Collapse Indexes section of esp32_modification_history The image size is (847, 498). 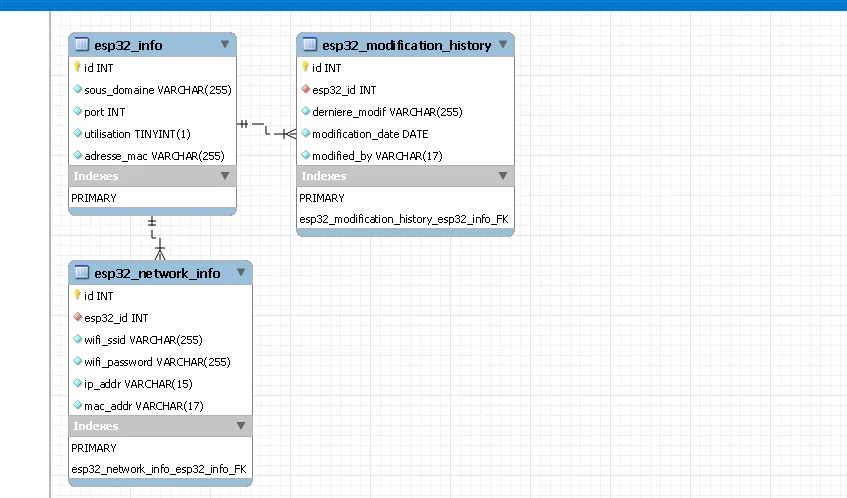point(503,176)
